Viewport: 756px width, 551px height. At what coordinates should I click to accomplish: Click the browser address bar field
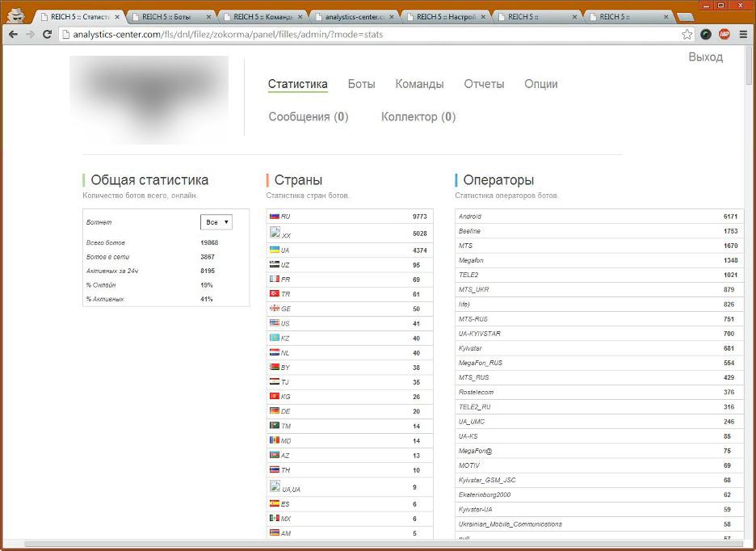pyautogui.click(x=323, y=34)
